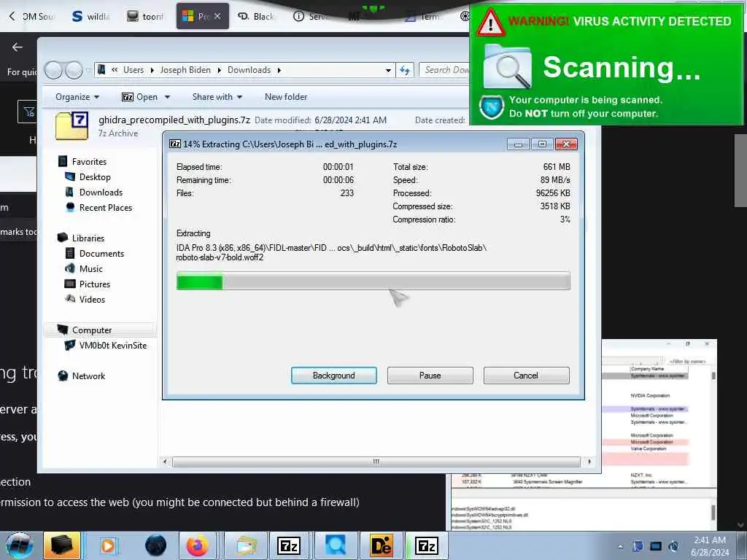Image resolution: width=747 pixels, height=560 pixels.
Task: Select Libraries in the navigation pane
Action: click(88, 238)
